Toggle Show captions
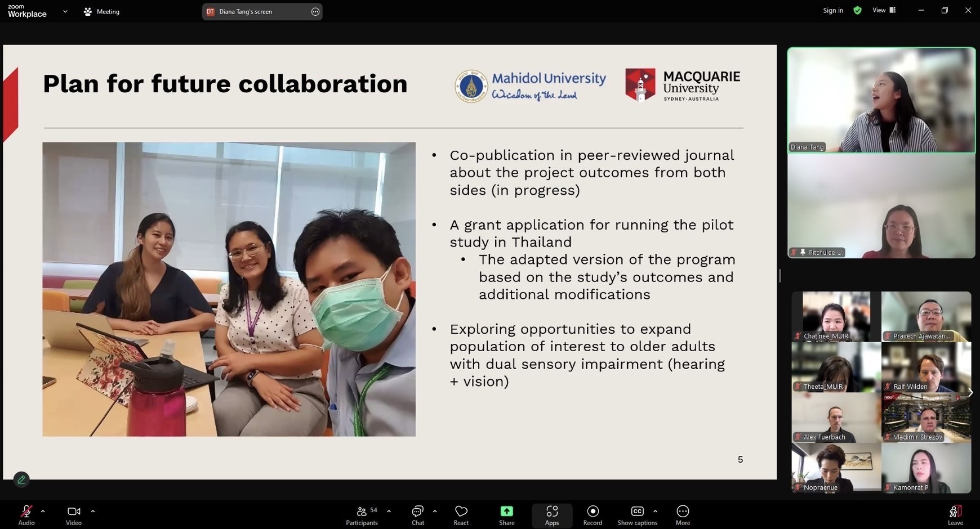980x529 pixels. click(x=637, y=514)
